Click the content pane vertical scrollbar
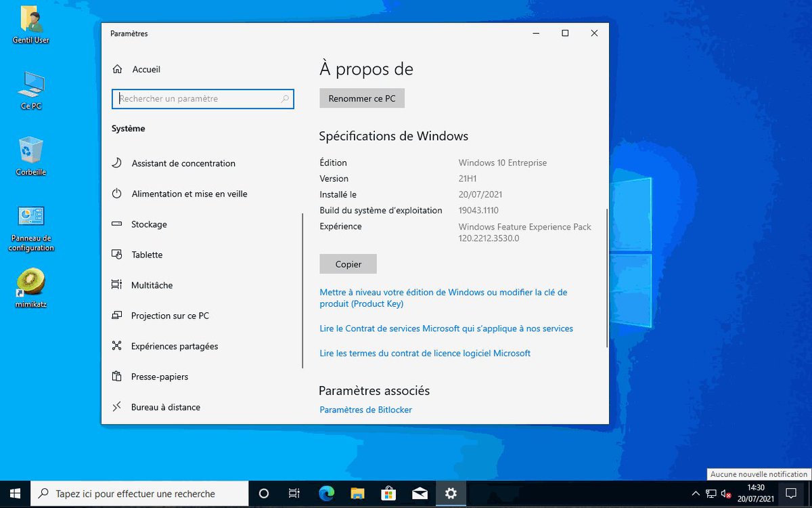812x508 pixels. 607,278
